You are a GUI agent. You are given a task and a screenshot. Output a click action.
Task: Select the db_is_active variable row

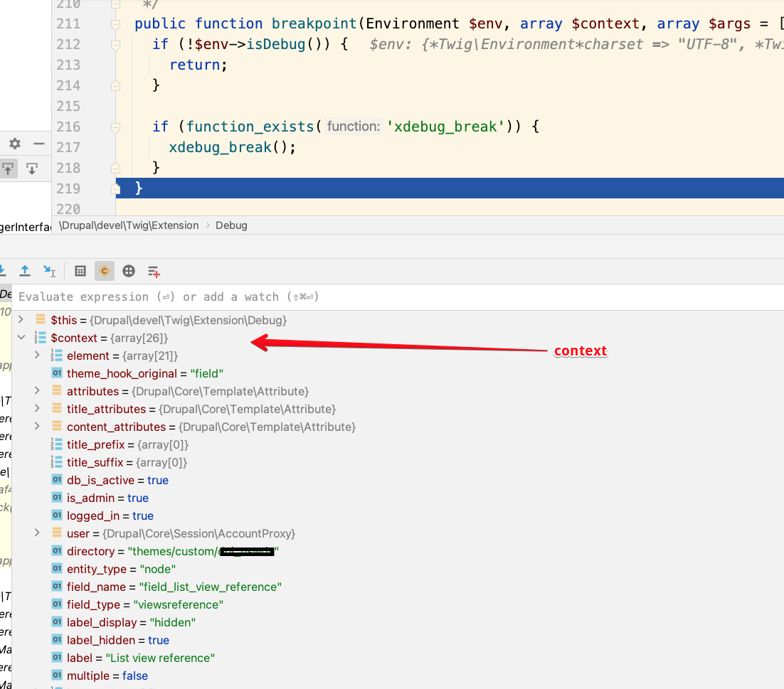click(398, 480)
